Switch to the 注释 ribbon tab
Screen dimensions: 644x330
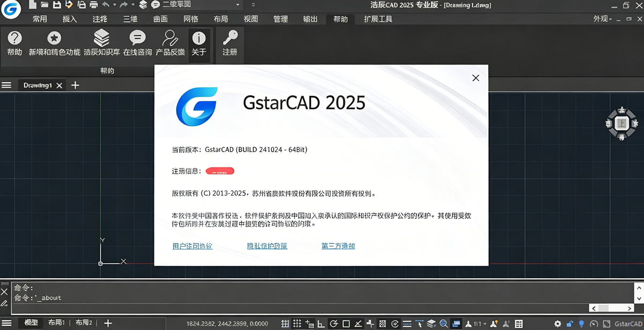pos(100,19)
